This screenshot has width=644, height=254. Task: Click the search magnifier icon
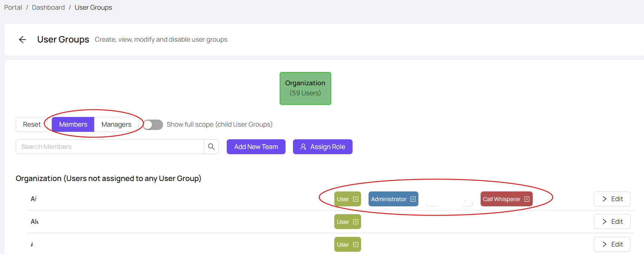tap(211, 147)
